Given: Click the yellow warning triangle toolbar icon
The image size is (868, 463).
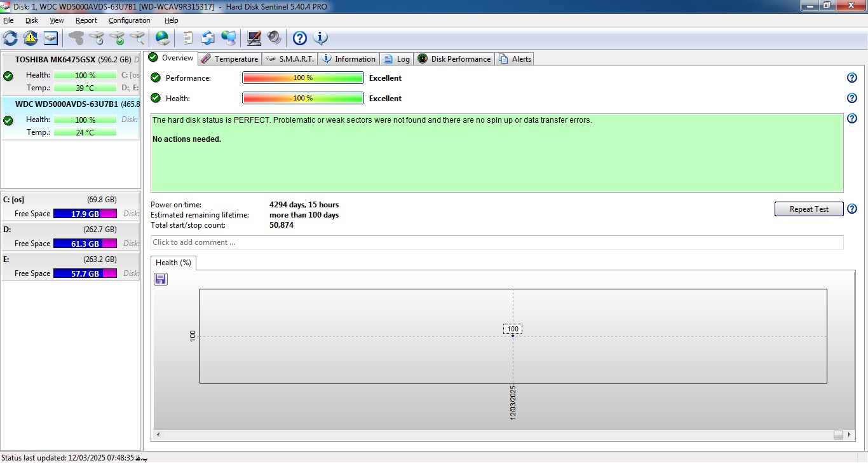Looking at the screenshot, I should click(x=31, y=38).
